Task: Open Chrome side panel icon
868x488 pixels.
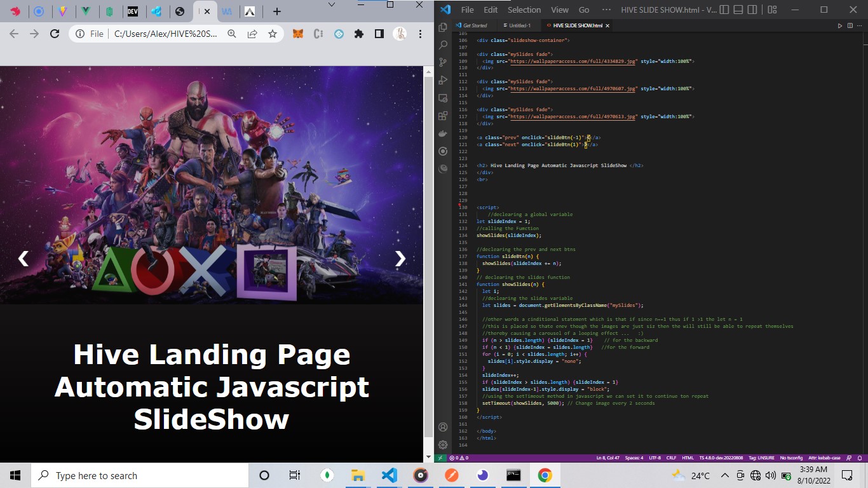Action: (379, 34)
